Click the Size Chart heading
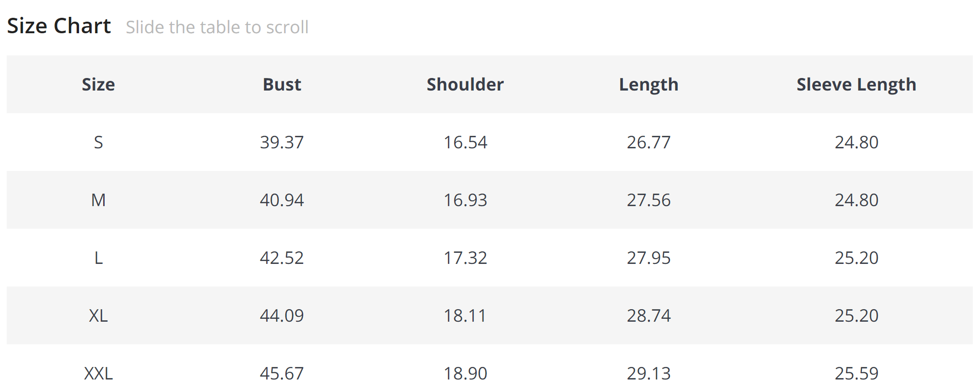This screenshot has width=980, height=392. click(x=59, y=26)
